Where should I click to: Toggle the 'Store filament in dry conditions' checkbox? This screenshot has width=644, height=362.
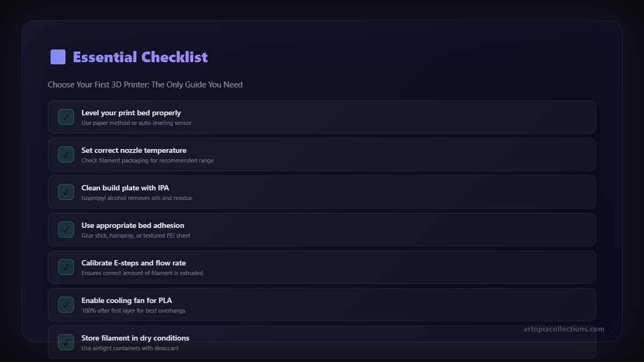tap(66, 342)
